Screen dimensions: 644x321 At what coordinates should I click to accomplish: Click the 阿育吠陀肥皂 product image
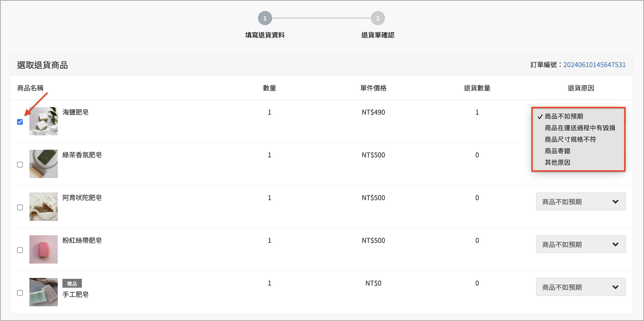click(x=43, y=206)
